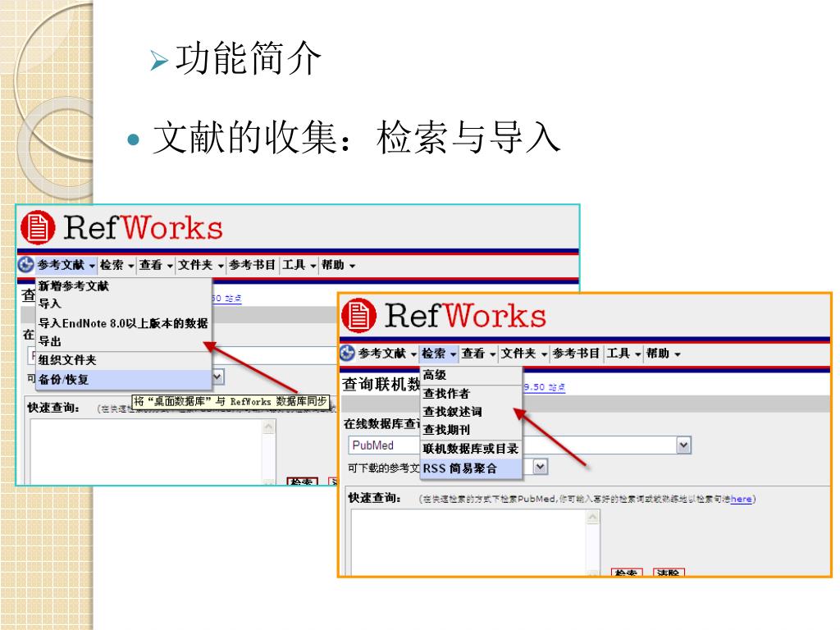The height and width of the screenshot is (630, 840).
Task: Open 文件夹 menu in right window
Action: point(523,354)
